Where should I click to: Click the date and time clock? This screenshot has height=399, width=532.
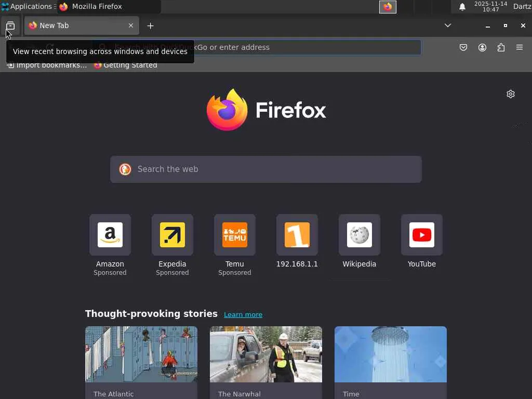[490, 6]
